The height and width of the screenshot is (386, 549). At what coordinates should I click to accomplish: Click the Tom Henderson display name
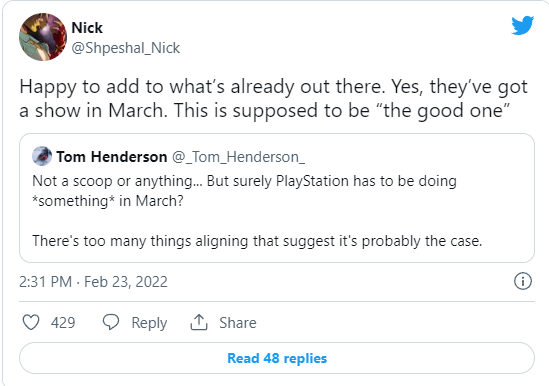112,157
